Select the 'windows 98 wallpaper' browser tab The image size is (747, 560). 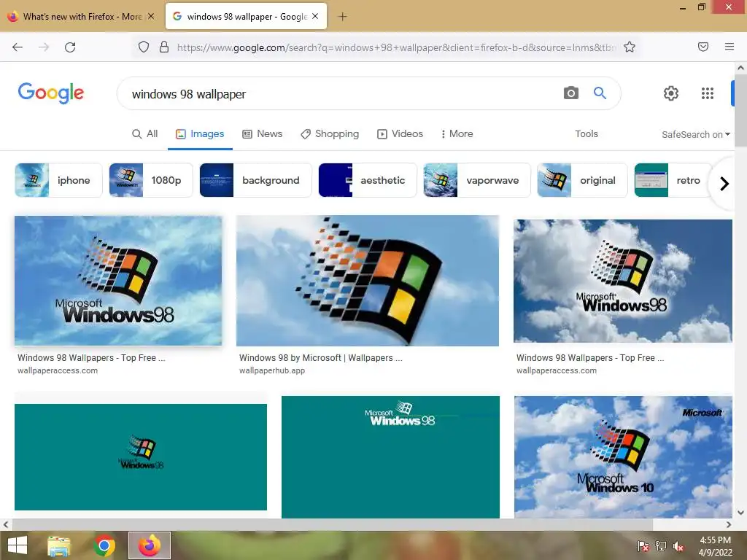point(247,16)
